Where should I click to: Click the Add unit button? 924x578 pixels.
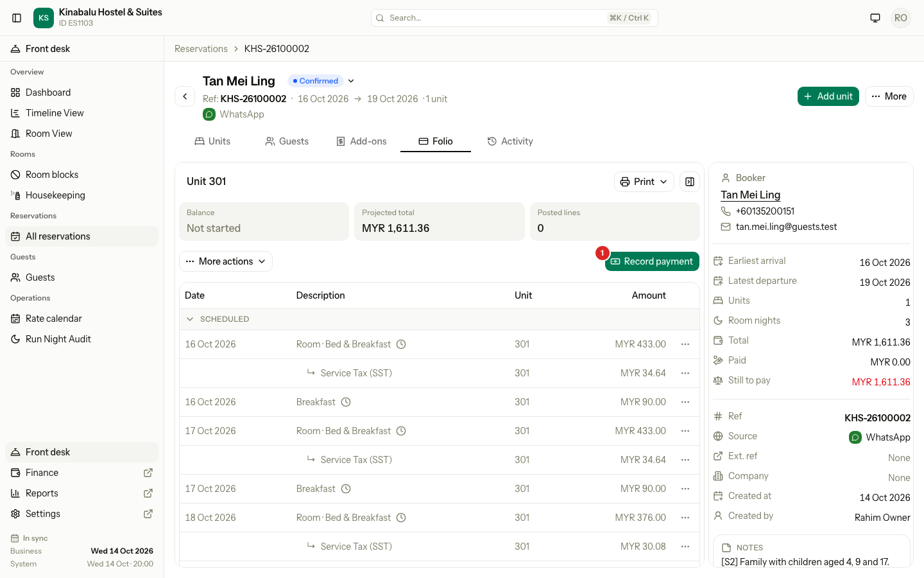tap(828, 96)
